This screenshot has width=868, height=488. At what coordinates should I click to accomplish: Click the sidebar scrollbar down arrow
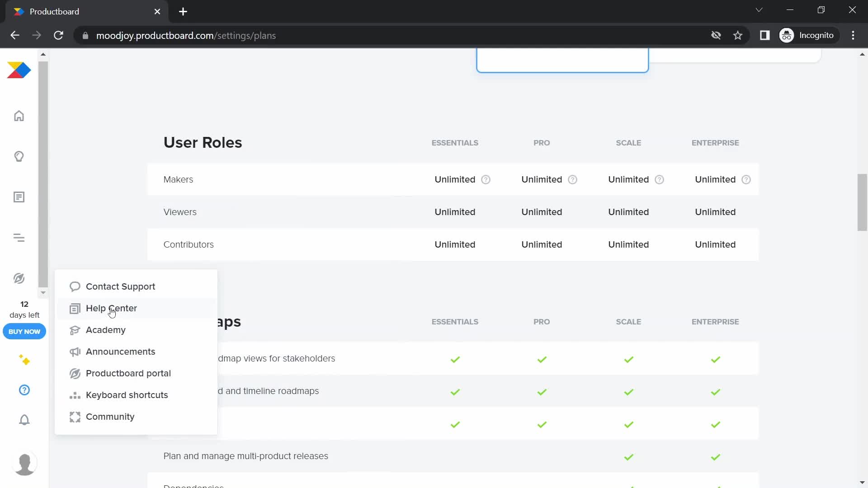pos(43,293)
